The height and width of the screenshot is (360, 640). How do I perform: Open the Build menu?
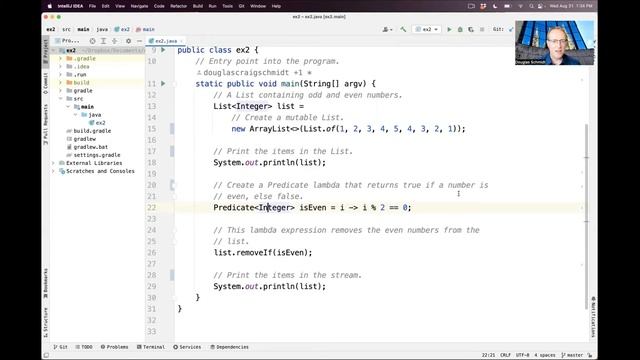198,6
